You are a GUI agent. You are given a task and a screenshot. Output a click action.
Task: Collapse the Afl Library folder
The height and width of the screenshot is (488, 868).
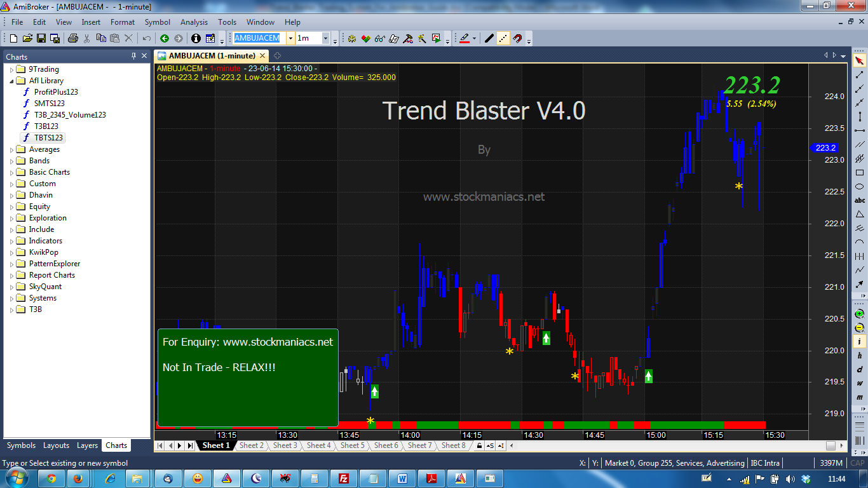[x=11, y=81]
